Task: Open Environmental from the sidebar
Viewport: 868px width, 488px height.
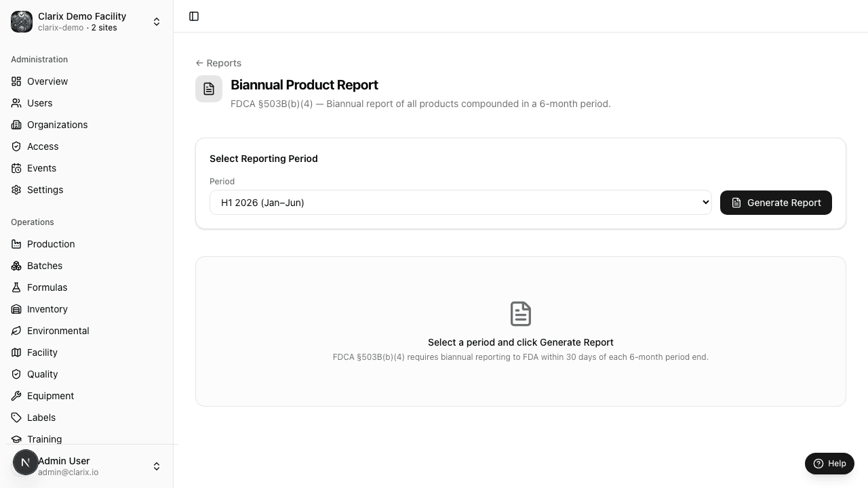Action: coord(87,331)
